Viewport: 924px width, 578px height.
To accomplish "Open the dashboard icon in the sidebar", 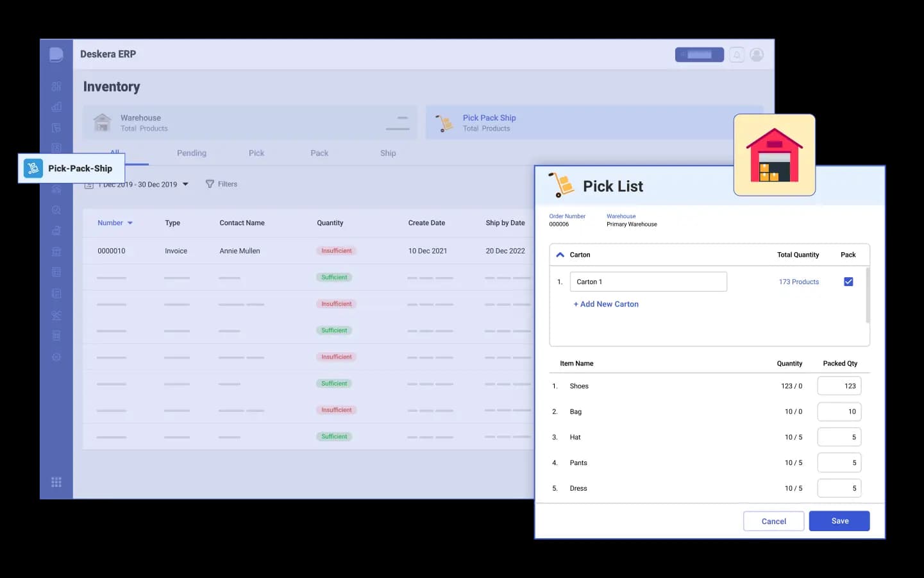I will [56, 86].
